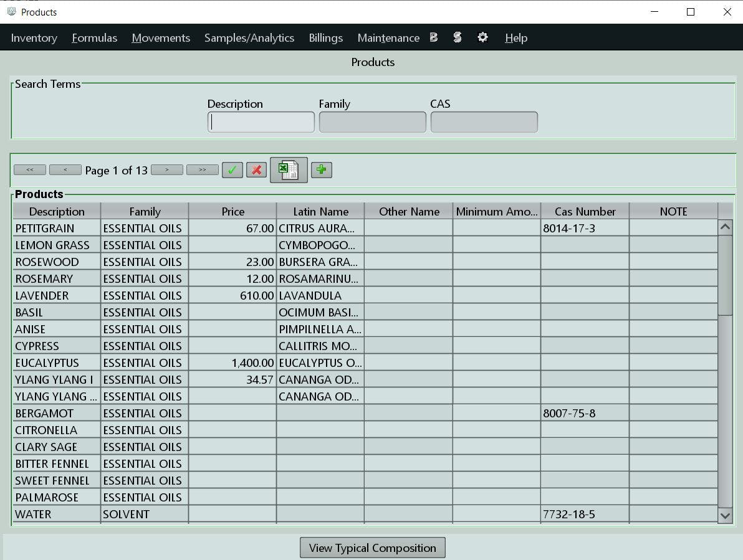The image size is (743, 560).
Task: Click the Cas Number 7732-18-5 cell
Action: [585, 514]
